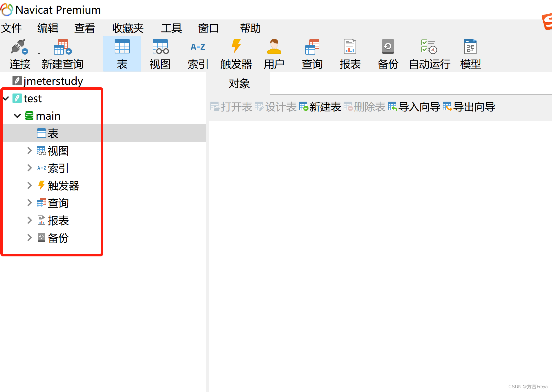Expand the 触发器 tree node
This screenshot has height=392, width=552.
29,185
